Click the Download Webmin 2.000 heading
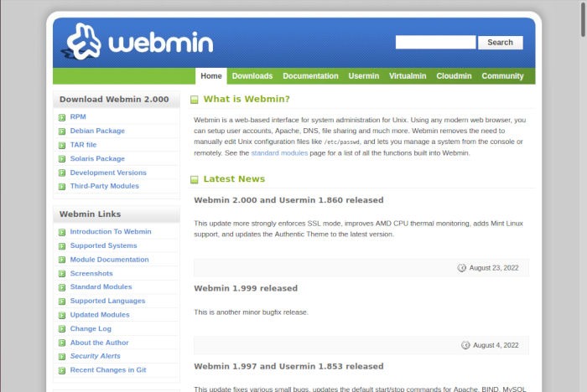This screenshot has width=587, height=392. point(114,99)
